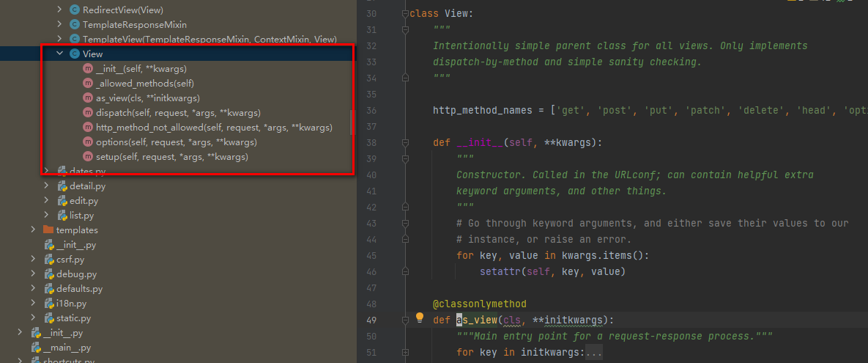
Task: Click the class icon of TemplateResponseMixin
Action: [74, 24]
